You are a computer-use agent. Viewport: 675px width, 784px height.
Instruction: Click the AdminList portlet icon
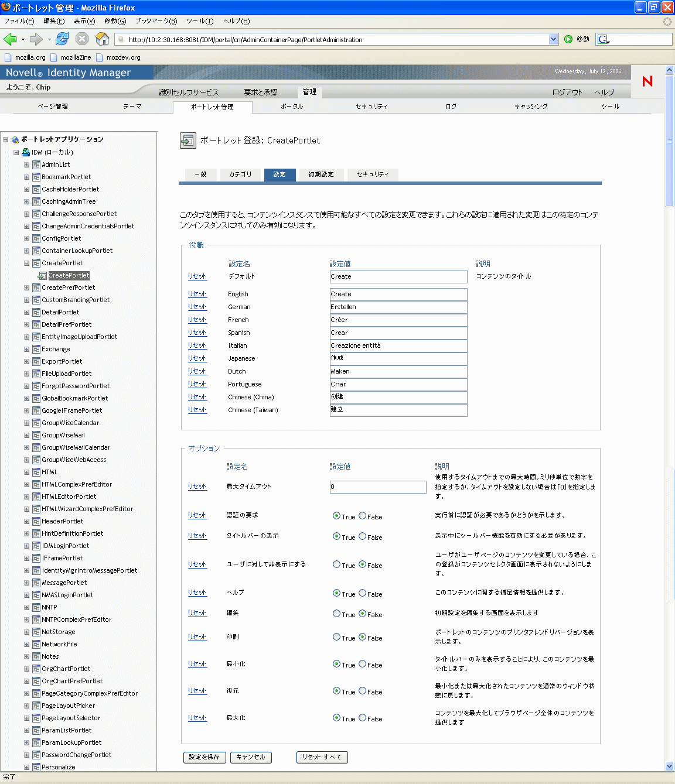click(x=36, y=165)
